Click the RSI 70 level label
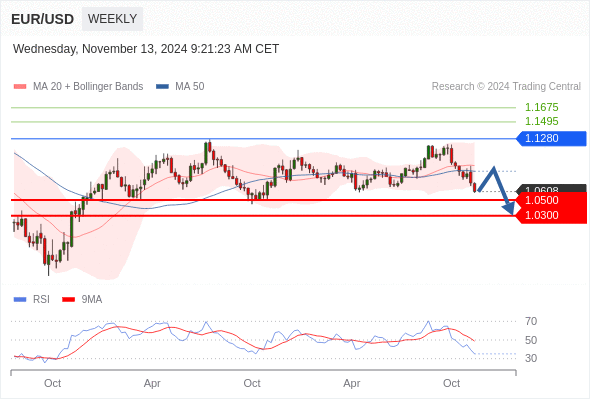This screenshot has width=590, height=400. tap(531, 321)
